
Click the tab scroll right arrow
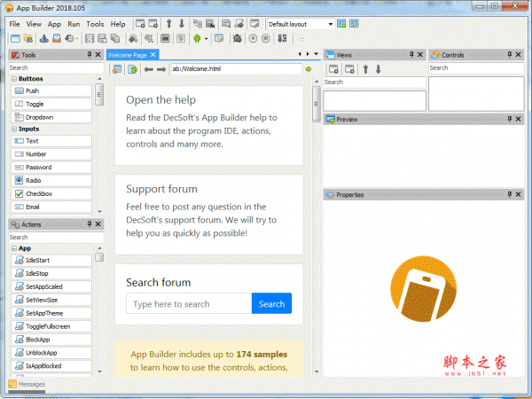coord(308,54)
